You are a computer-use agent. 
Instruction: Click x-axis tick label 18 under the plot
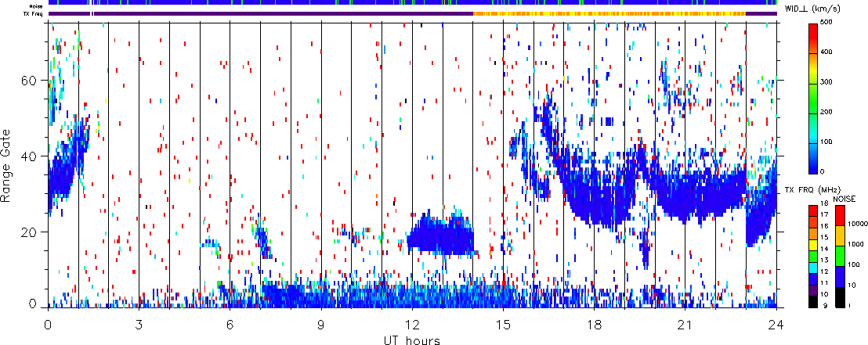pyautogui.click(x=594, y=325)
